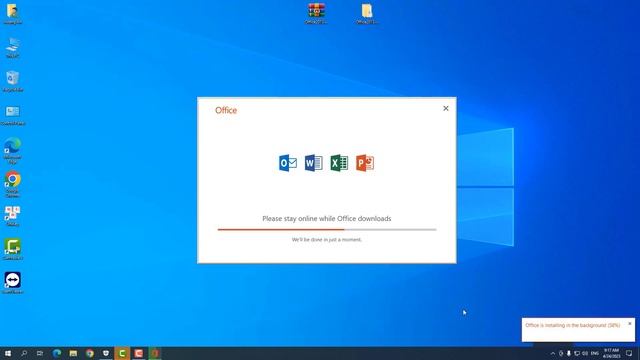Image resolution: width=640 pixels, height=360 pixels.
Task: Click 'We'll be done in just a moment' text
Action: pos(327,240)
